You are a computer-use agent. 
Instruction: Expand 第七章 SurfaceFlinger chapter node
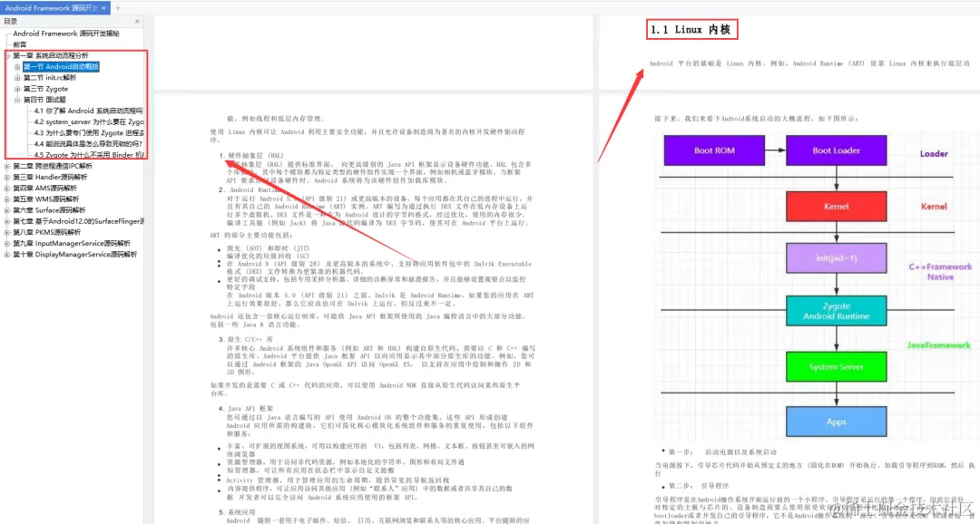click(7, 221)
